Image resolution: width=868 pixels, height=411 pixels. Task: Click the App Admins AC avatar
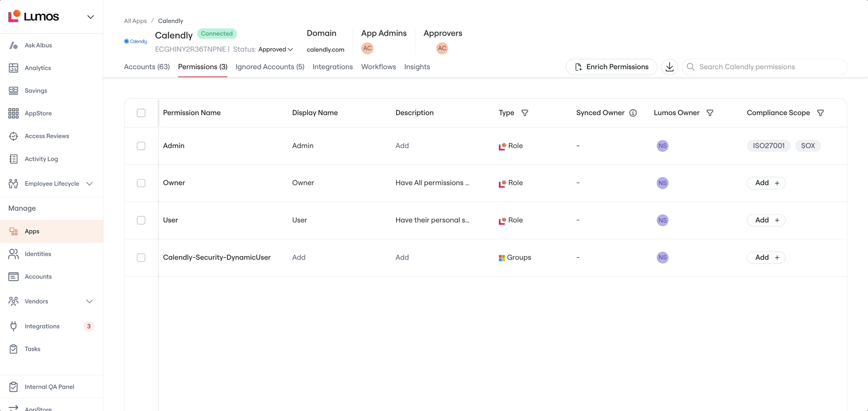click(367, 48)
